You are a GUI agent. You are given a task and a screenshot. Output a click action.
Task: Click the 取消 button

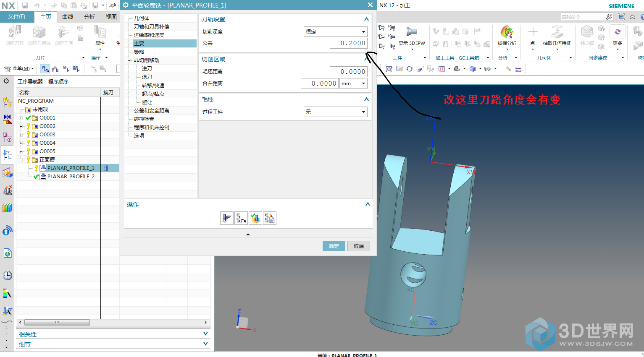point(359,246)
